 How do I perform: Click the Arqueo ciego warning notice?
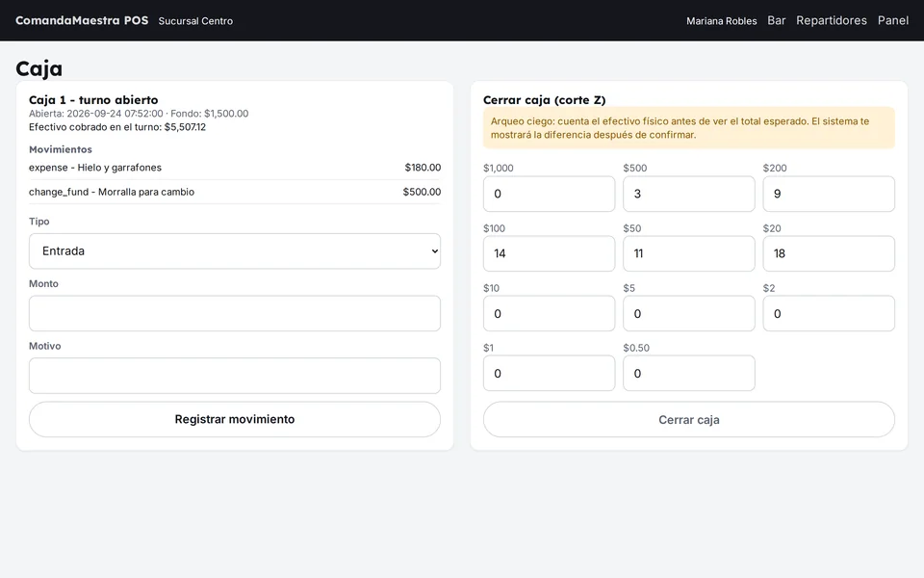689,127
